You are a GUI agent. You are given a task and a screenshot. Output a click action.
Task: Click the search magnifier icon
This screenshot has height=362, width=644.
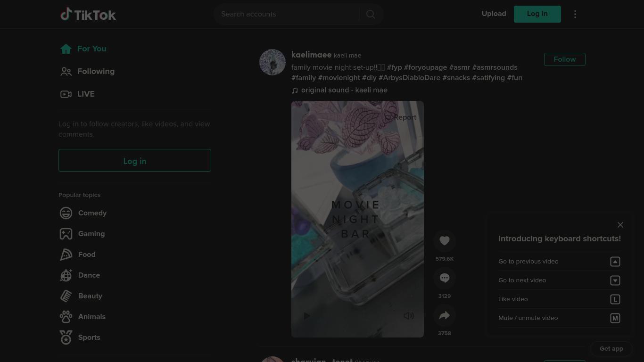pos(371,14)
